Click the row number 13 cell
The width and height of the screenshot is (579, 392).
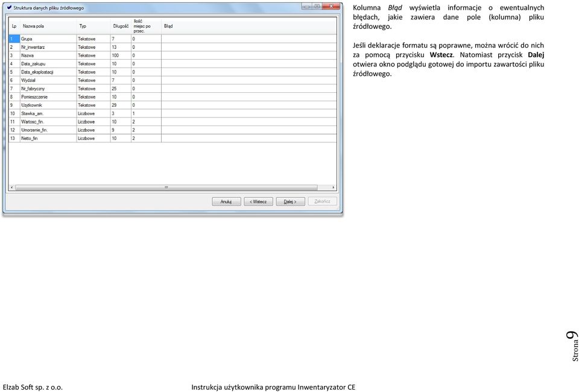pos(14,139)
